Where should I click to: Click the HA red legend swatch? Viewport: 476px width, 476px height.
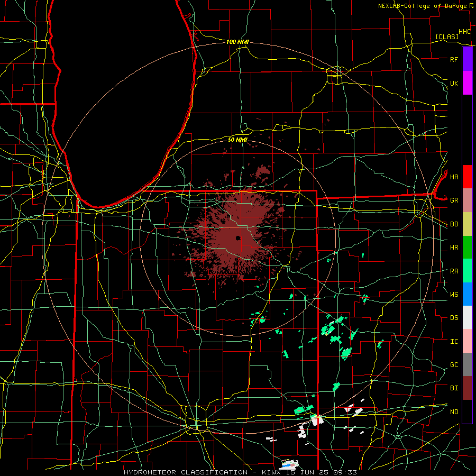coord(467,177)
